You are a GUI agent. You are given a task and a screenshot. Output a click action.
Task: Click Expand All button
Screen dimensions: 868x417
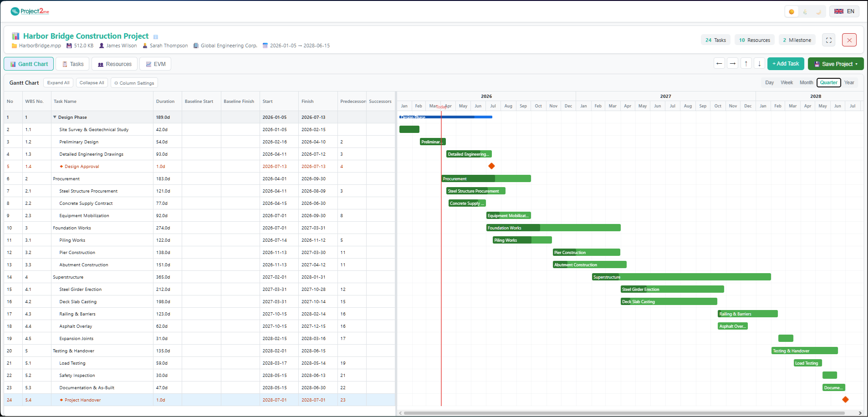58,83
